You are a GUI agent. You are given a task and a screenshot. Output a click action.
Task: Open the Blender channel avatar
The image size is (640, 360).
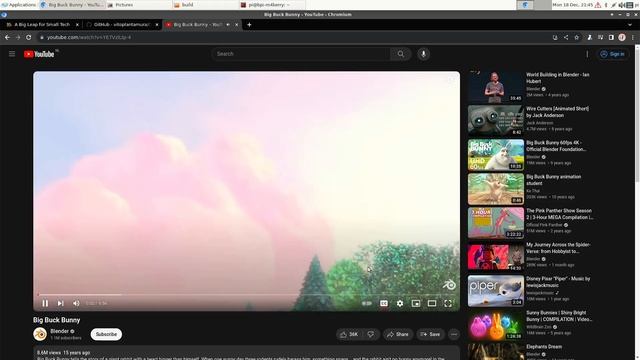click(x=40, y=334)
